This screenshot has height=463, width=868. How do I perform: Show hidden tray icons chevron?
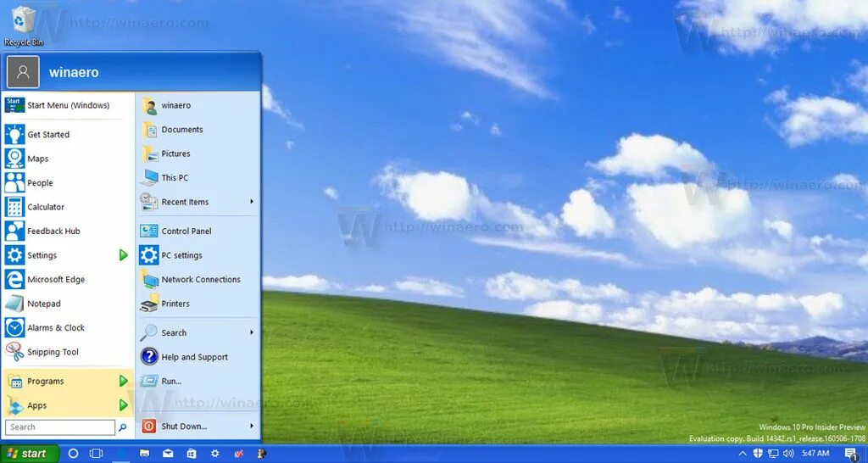743,454
